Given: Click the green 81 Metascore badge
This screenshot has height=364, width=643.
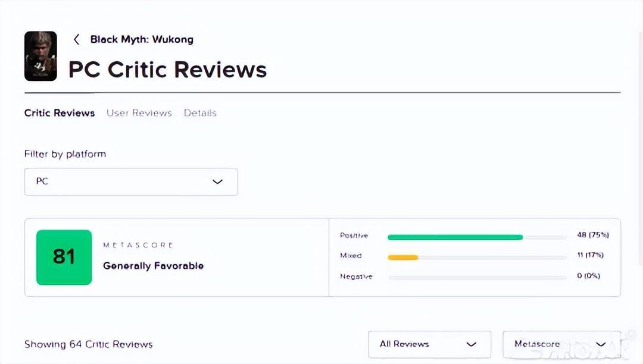Looking at the screenshot, I should tap(64, 257).
